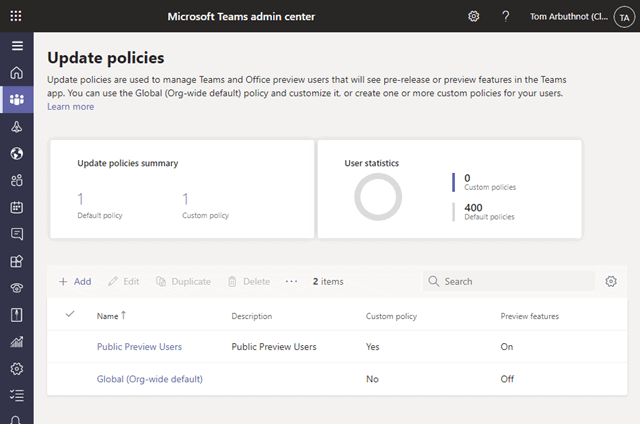Viewport: 640px width, 424px height.
Task: Open settings gear in the top header
Action: (x=473, y=16)
